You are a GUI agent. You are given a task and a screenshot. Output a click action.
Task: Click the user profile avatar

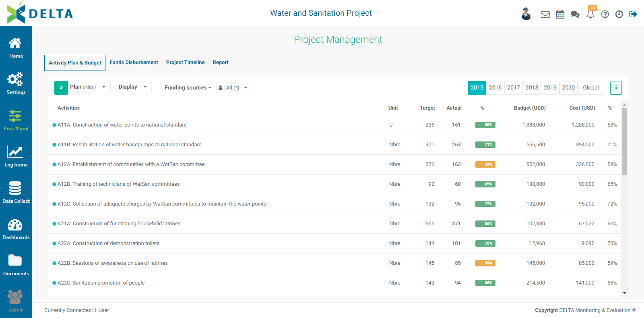pos(526,14)
